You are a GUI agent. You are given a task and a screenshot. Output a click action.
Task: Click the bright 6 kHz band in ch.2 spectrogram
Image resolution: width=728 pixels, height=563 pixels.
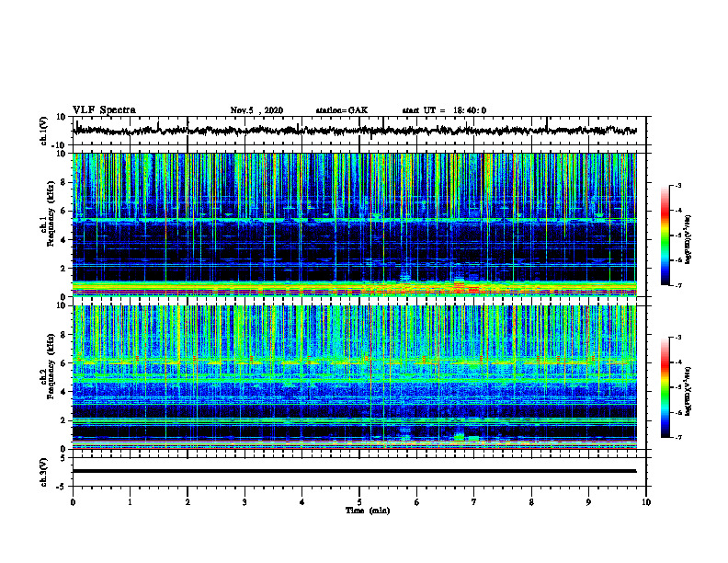click(x=354, y=362)
